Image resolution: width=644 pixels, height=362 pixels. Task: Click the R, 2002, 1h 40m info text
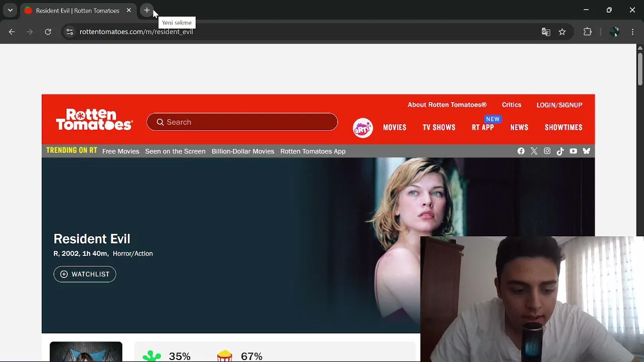coord(81,254)
